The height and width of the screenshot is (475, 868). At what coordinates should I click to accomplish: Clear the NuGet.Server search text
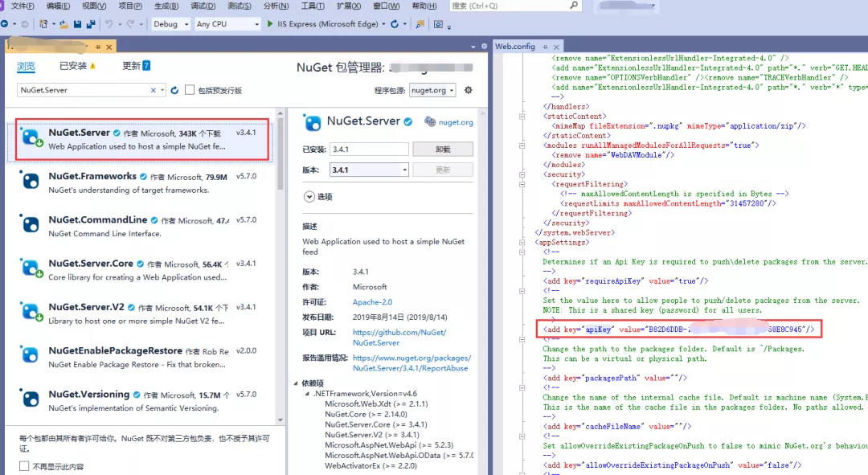point(153,89)
